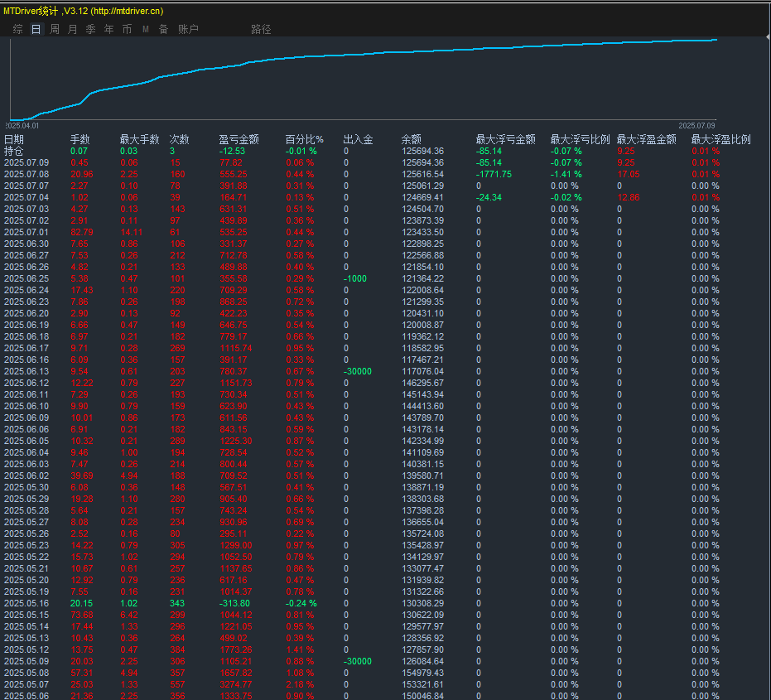The image size is (771, 700).
Task: Select the M tab
Action: tap(146, 29)
